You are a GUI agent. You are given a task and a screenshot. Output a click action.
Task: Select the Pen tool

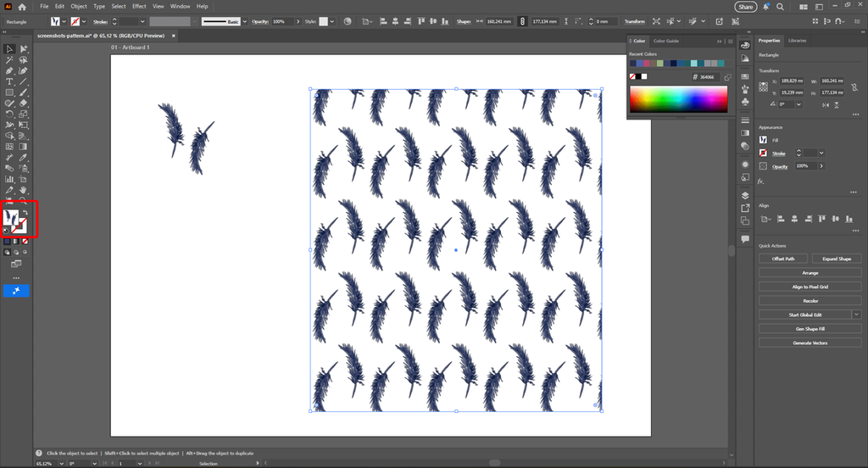pyautogui.click(x=9, y=71)
